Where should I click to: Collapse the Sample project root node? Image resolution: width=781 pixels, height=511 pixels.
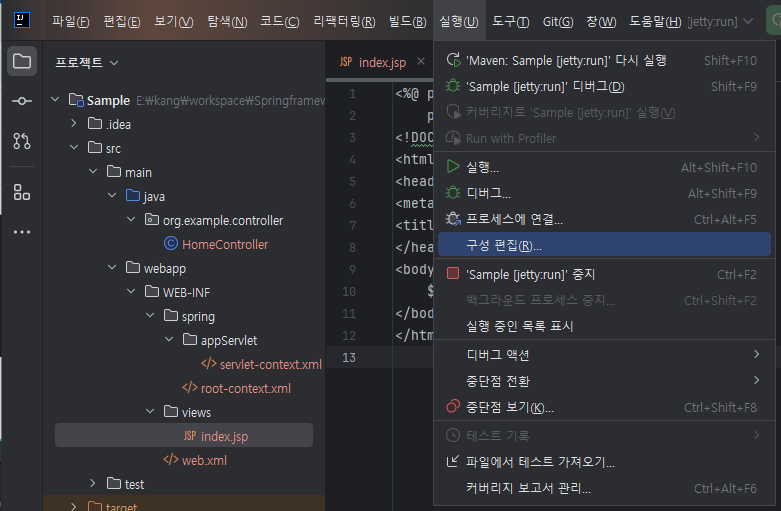pyautogui.click(x=55, y=100)
